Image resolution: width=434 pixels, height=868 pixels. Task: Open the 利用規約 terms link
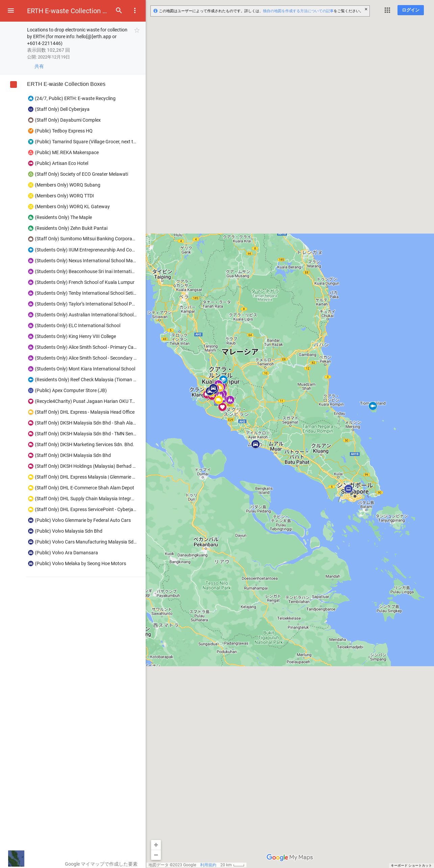point(208,865)
